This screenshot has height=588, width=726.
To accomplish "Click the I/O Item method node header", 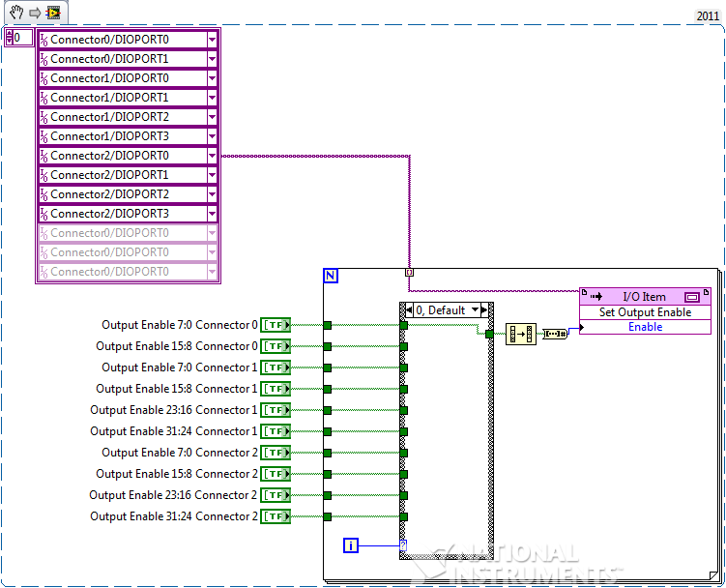I will pos(645,297).
